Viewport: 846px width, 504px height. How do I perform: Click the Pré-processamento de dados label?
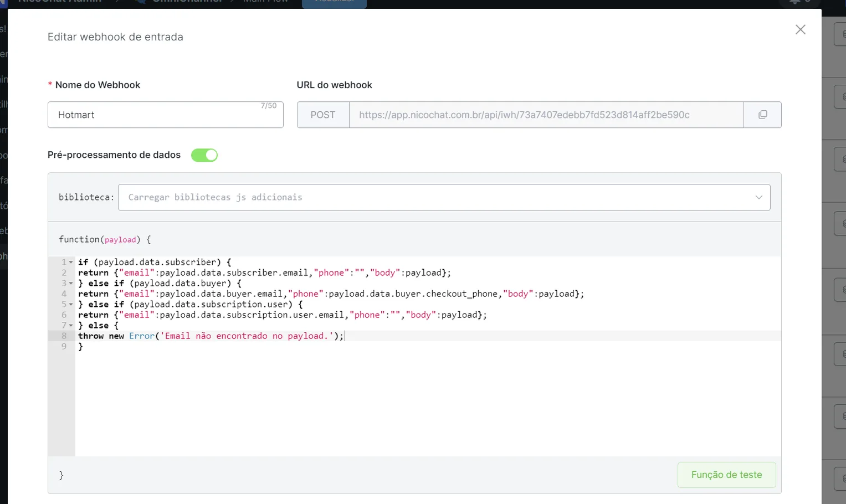click(114, 155)
